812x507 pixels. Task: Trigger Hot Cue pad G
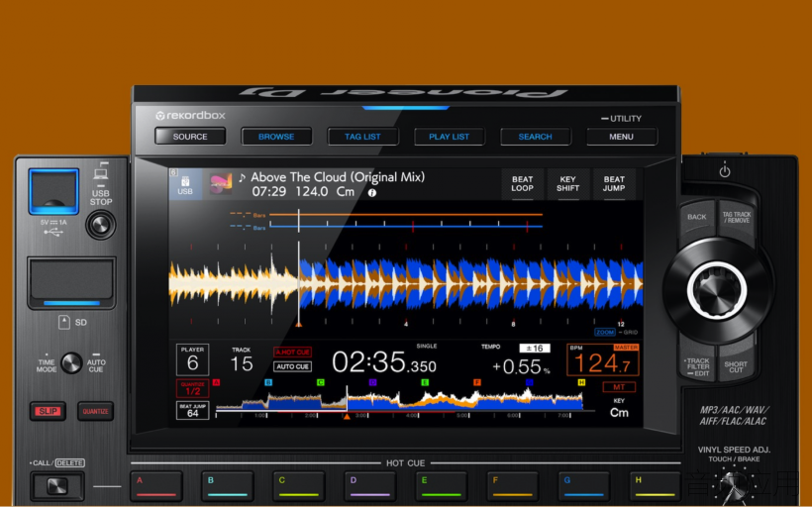[x=583, y=486]
